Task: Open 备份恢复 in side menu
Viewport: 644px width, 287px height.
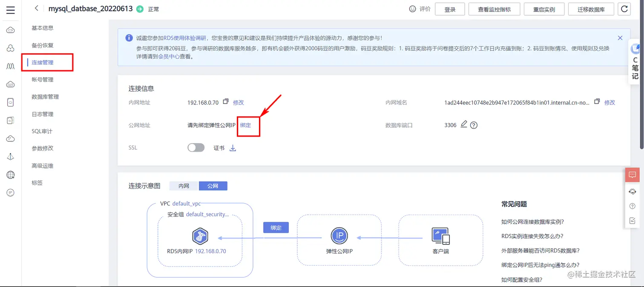Action: 43,45
